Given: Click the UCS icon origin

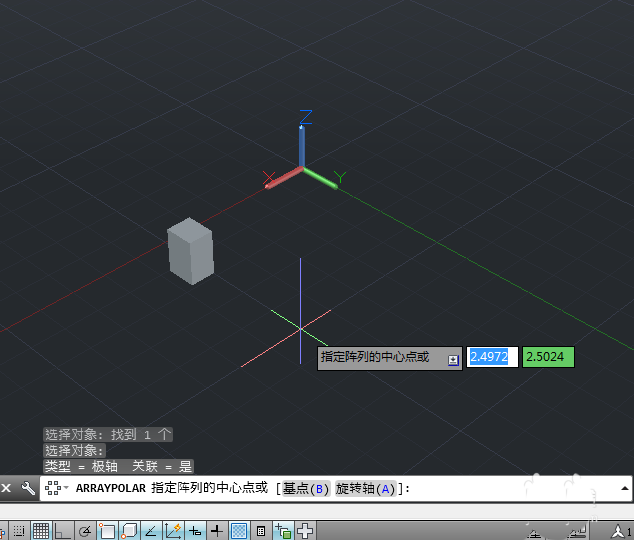Looking at the screenshot, I should tap(302, 168).
